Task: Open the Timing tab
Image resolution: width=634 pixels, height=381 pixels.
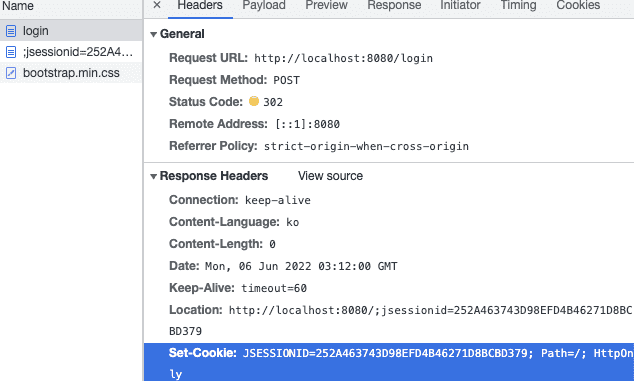Action: tap(518, 6)
